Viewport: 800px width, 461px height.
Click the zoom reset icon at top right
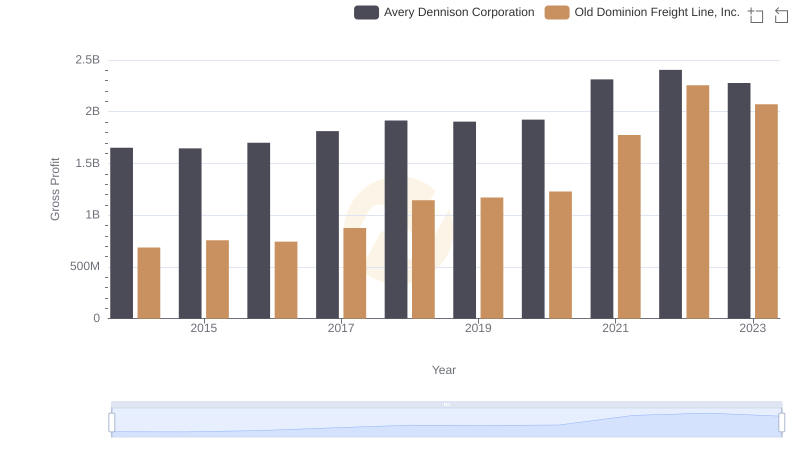(781, 15)
